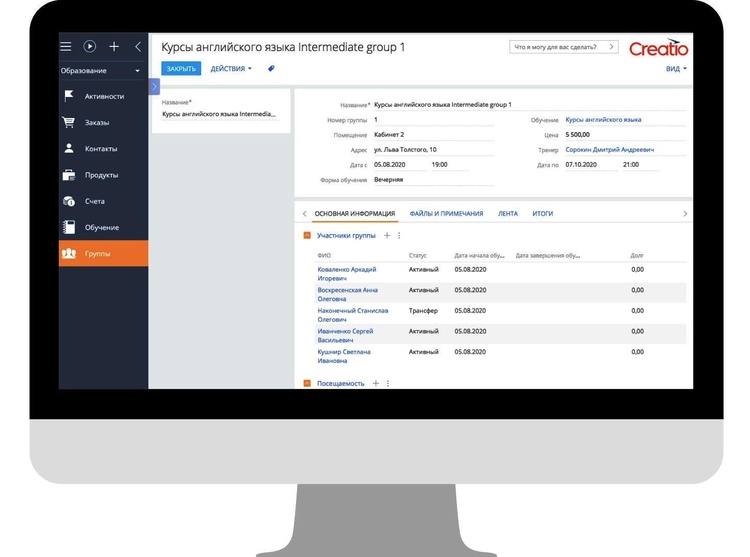
Task: Collapse the left sidebar with the arrow icon
Action: pos(138,46)
